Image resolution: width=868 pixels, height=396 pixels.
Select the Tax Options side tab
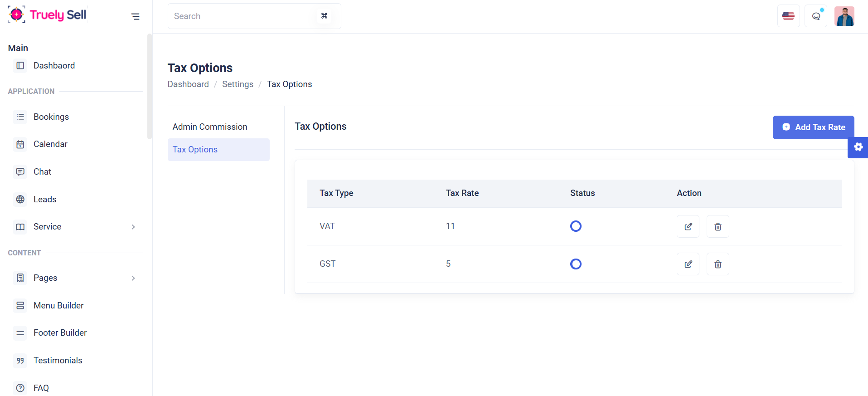click(218, 150)
